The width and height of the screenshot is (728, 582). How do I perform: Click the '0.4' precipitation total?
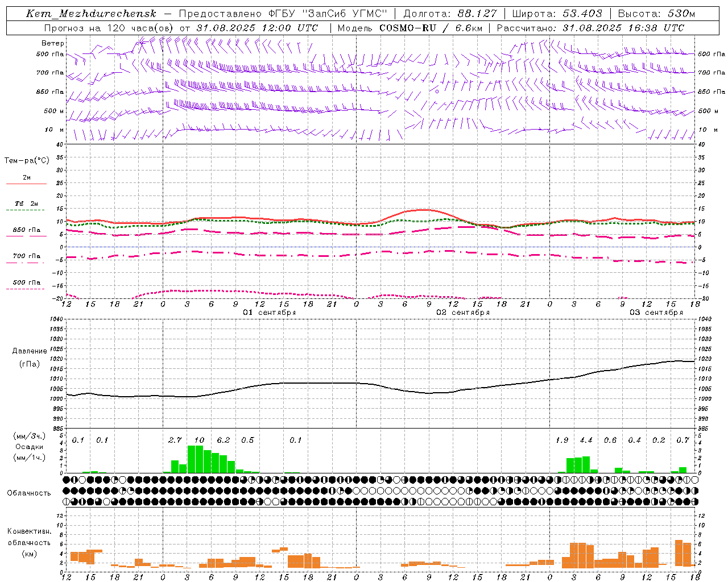pyautogui.click(x=634, y=440)
